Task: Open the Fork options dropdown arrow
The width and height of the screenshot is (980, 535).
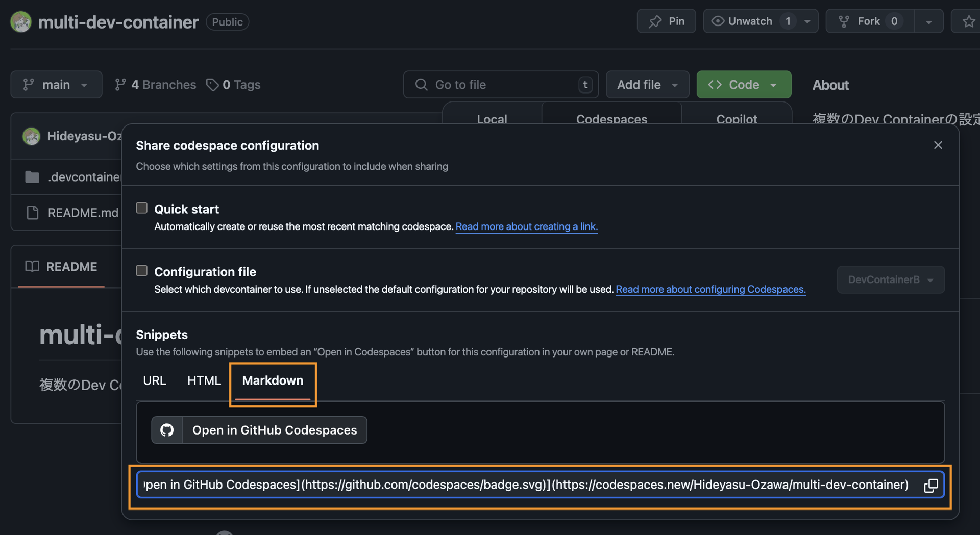Action: [x=929, y=21]
